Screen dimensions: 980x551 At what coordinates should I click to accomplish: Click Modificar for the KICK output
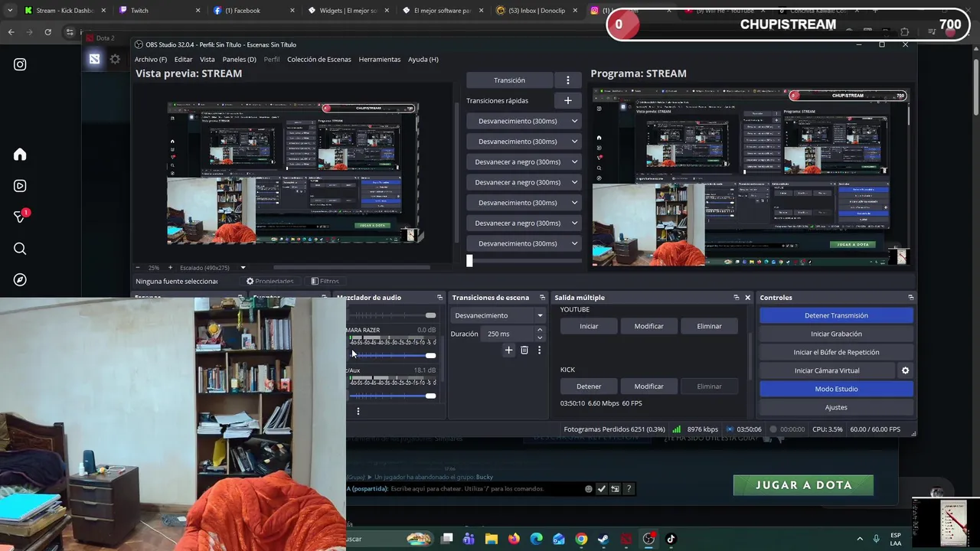[648, 386]
